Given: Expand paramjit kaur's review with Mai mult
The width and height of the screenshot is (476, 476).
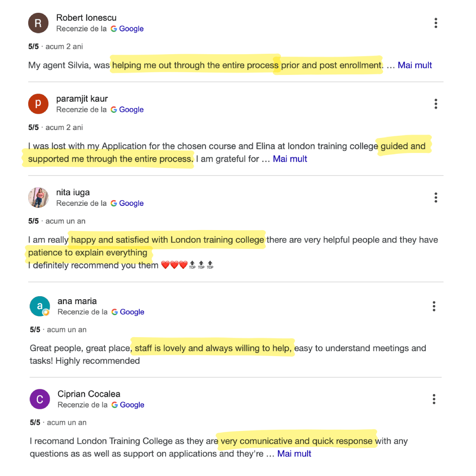Looking at the screenshot, I should coord(290,159).
